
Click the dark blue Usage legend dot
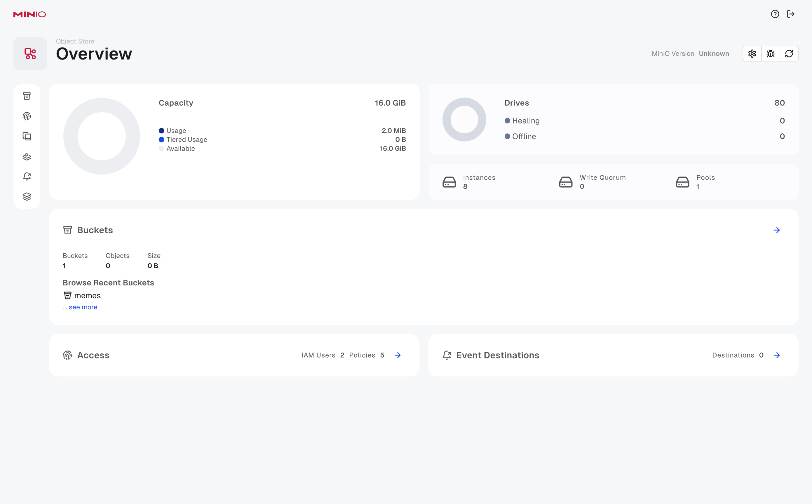tap(161, 131)
